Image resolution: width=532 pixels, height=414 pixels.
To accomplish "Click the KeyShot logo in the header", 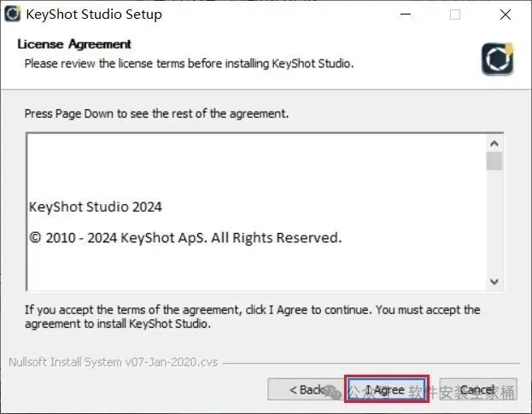I will (497, 57).
